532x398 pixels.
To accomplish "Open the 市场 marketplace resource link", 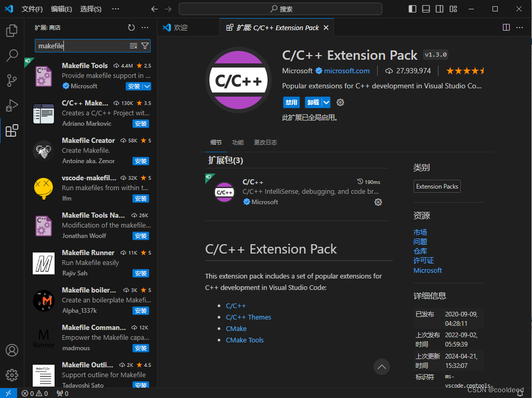I will [x=420, y=232].
